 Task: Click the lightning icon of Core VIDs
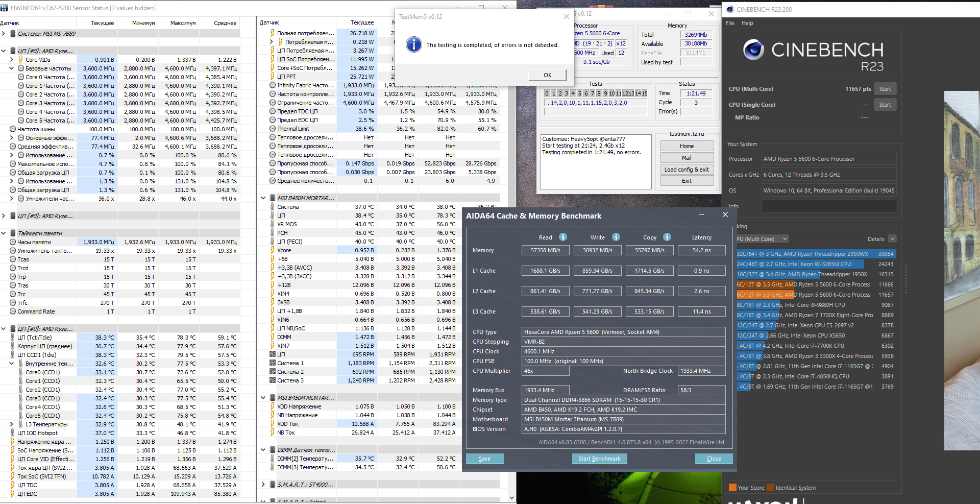[21, 60]
